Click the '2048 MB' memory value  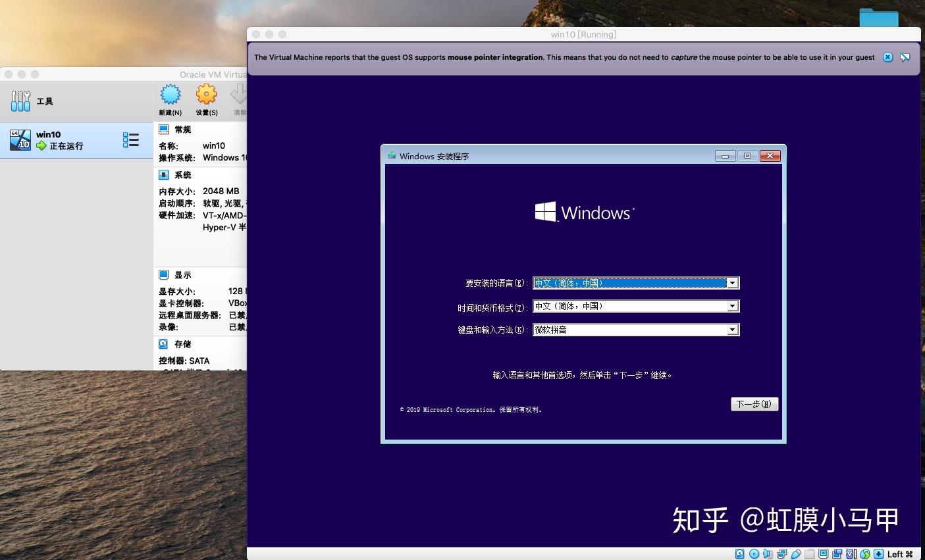(221, 191)
